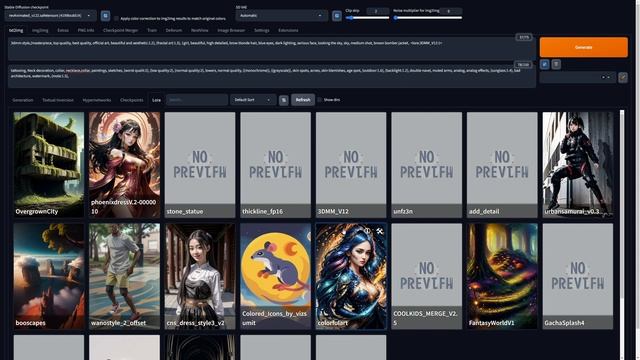Select the booscapes Lora card
Image resolution: width=640 pixels, height=360 pixels.
49,276
